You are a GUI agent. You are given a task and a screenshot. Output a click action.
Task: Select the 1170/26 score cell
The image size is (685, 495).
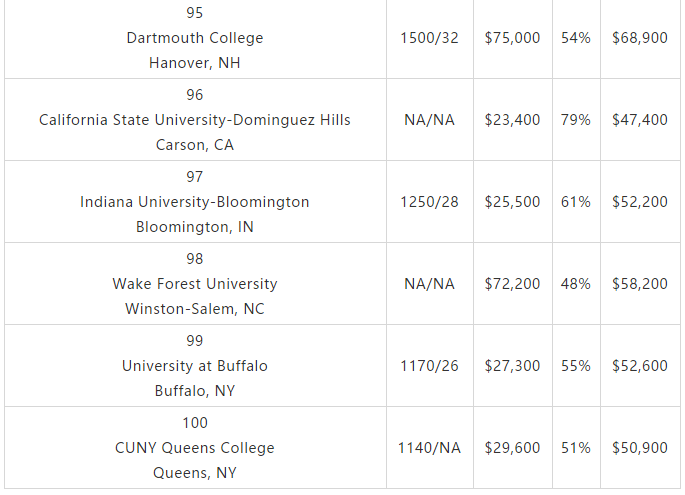pyautogui.click(x=429, y=366)
